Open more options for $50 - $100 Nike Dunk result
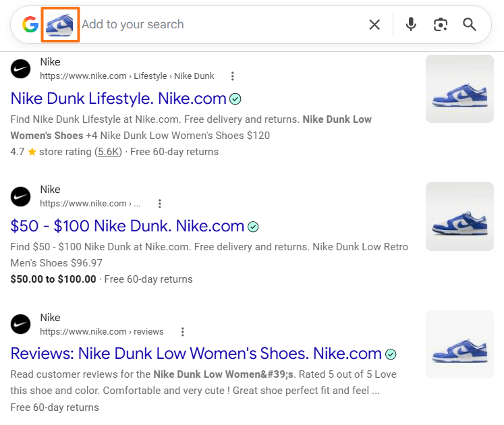 point(160,204)
